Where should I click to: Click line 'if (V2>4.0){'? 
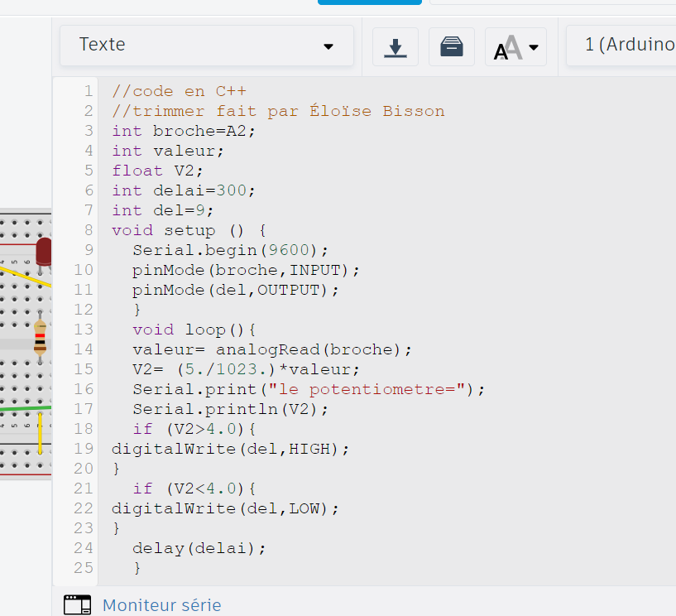click(x=194, y=429)
